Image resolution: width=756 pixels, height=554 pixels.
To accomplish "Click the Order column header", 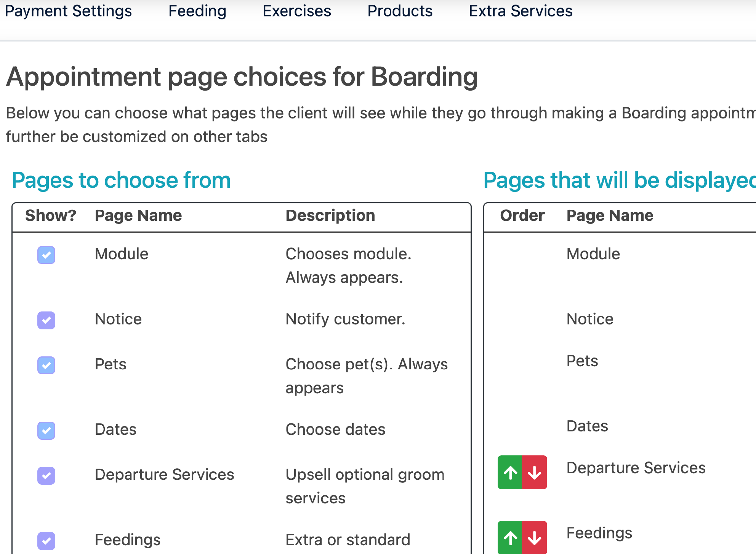I will point(522,216).
